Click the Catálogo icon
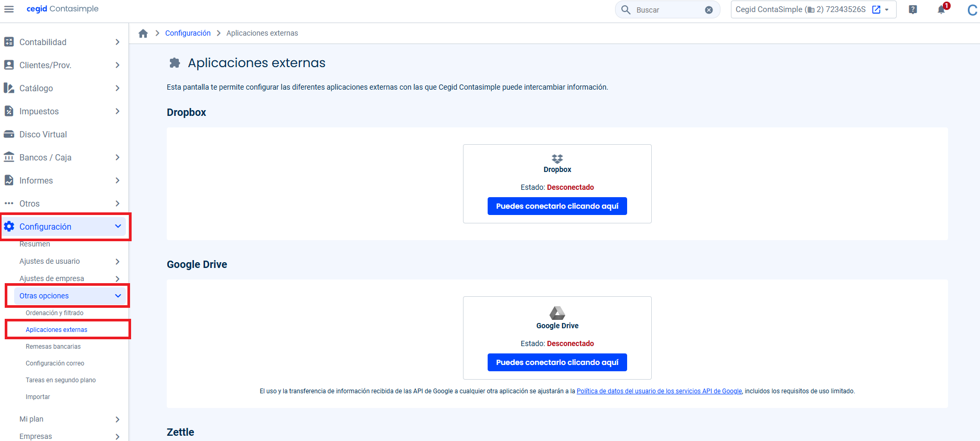Image resolution: width=980 pixels, height=441 pixels. (9, 88)
